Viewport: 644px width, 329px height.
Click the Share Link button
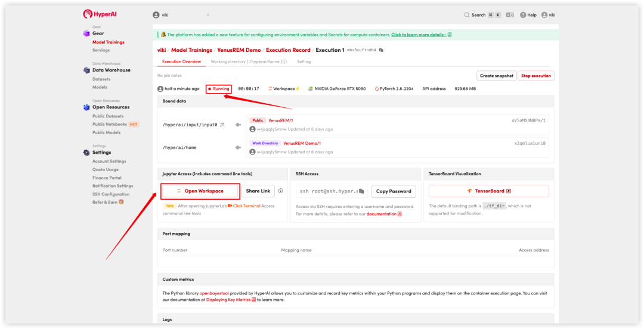click(x=258, y=191)
